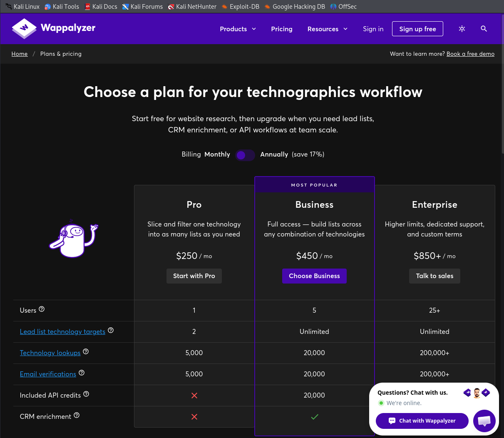504x438 pixels.
Task: Open OffSec bookmark
Action: [x=343, y=7]
